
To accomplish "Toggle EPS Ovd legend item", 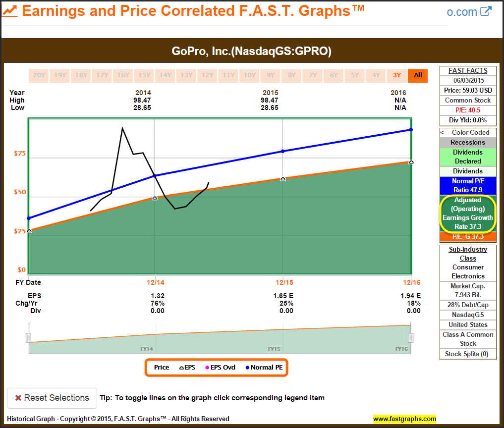I will [x=221, y=368].
